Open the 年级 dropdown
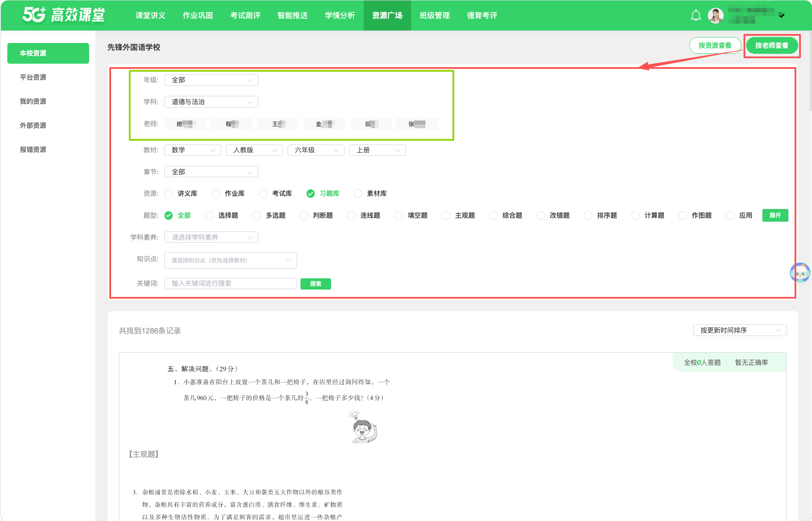 pyautogui.click(x=211, y=80)
